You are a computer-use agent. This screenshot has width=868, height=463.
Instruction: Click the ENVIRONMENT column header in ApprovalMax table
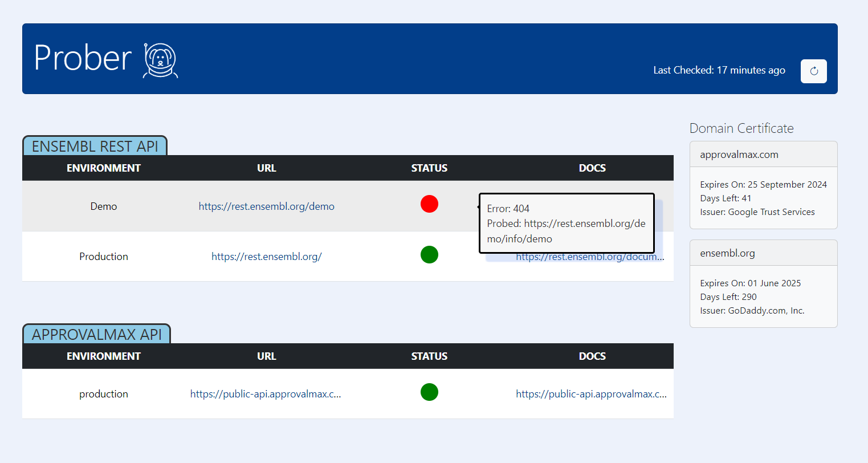103,355
